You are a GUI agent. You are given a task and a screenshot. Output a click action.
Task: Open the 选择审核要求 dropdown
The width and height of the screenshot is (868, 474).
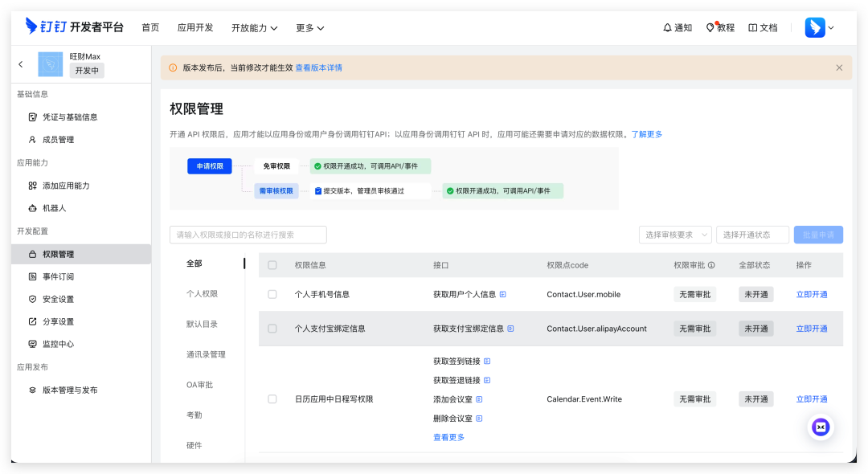coord(675,235)
